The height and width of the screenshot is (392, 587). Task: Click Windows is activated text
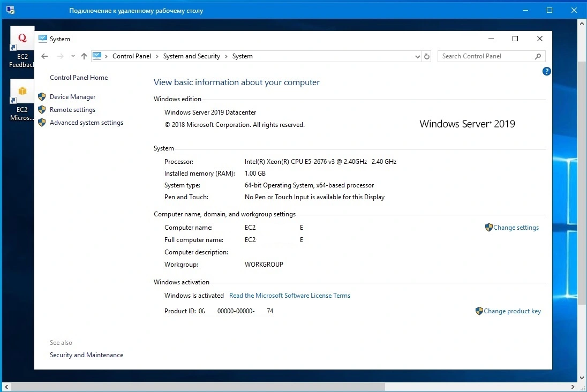coord(194,296)
